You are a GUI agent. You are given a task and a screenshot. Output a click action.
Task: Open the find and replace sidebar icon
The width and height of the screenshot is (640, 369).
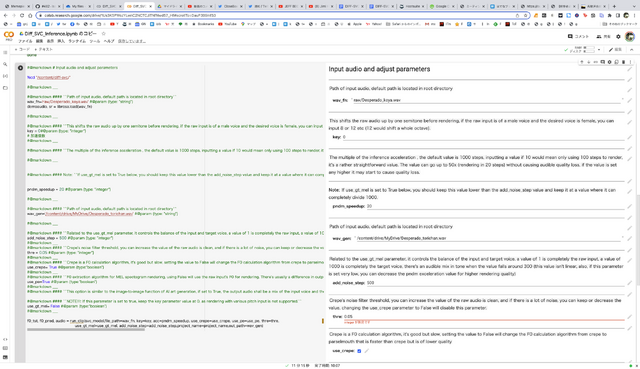pyautogui.click(x=5, y=64)
